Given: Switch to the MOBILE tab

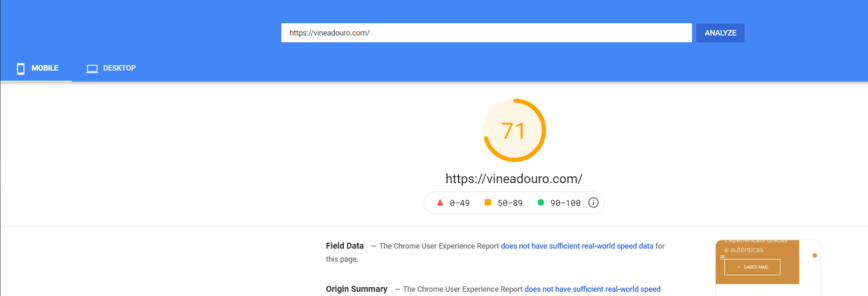Looking at the screenshot, I should coord(37,69).
